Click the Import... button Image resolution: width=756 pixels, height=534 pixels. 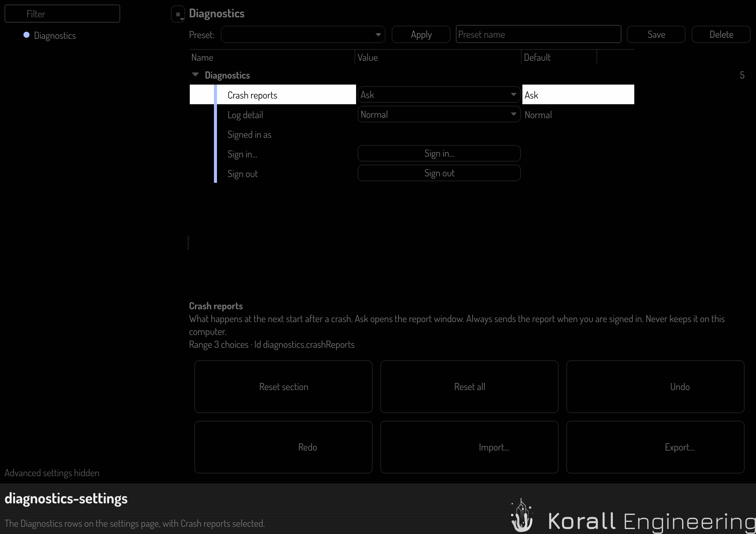pyautogui.click(x=469, y=447)
